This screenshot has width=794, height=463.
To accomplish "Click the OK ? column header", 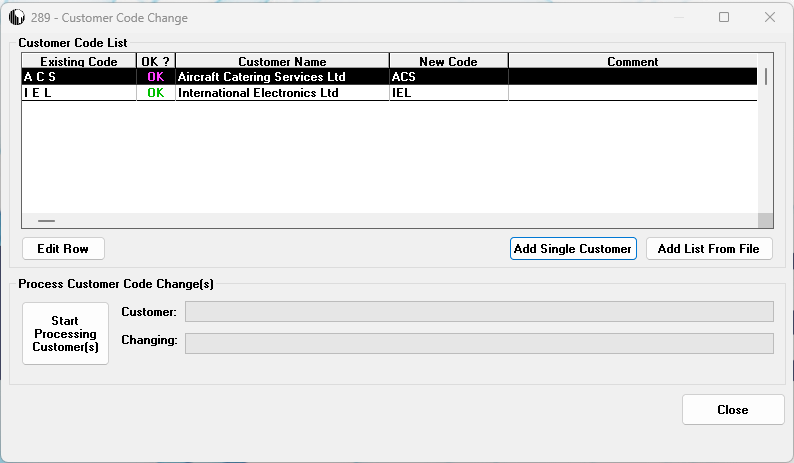I will pos(156,61).
